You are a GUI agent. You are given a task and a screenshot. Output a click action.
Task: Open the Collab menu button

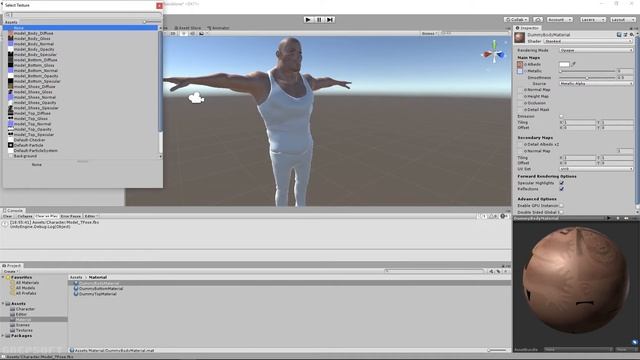(x=516, y=20)
